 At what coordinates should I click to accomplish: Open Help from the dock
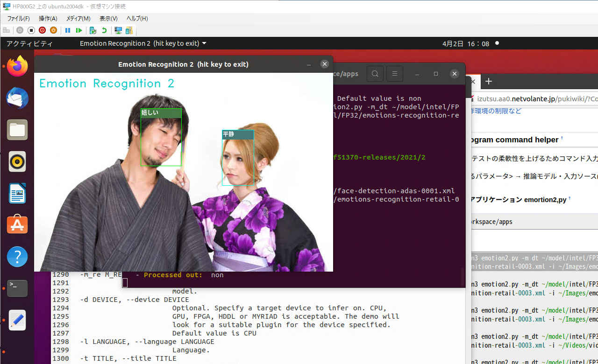17,257
